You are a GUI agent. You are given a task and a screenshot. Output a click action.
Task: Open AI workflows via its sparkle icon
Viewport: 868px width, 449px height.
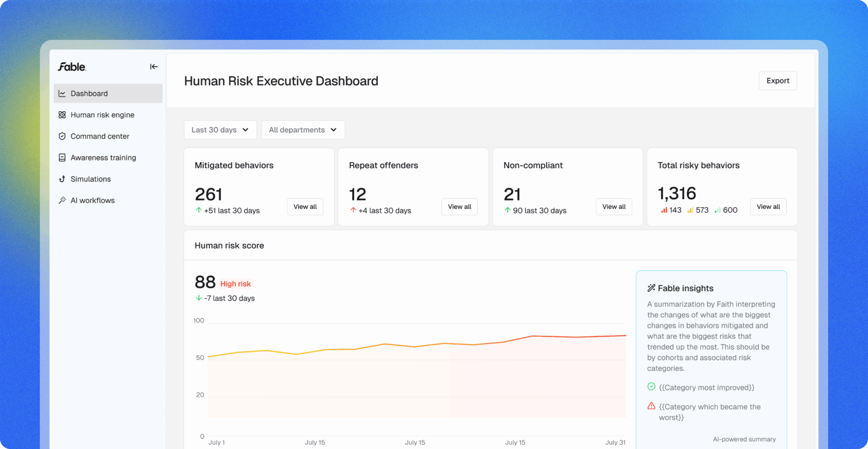pyautogui.click(x=62, y=200)
